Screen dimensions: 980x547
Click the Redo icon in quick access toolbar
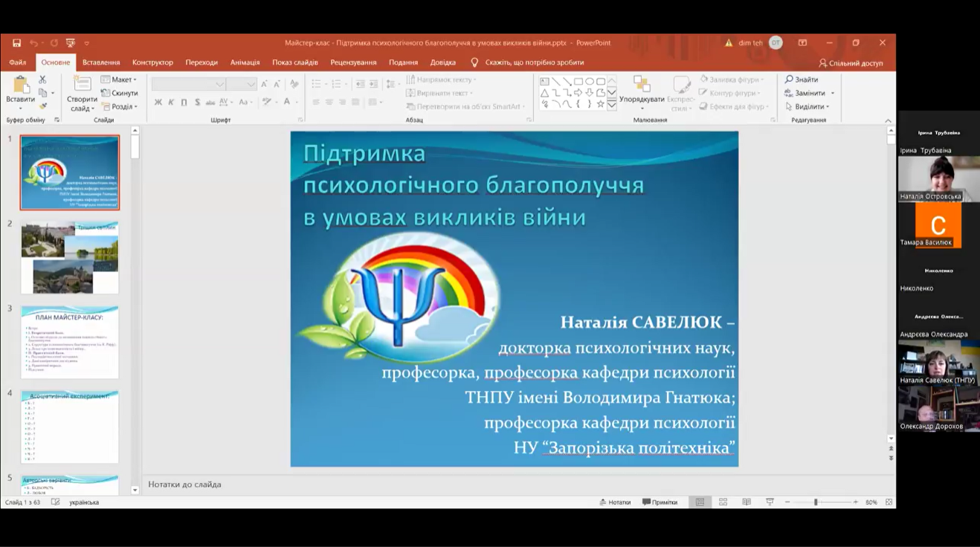pos(54,43)
